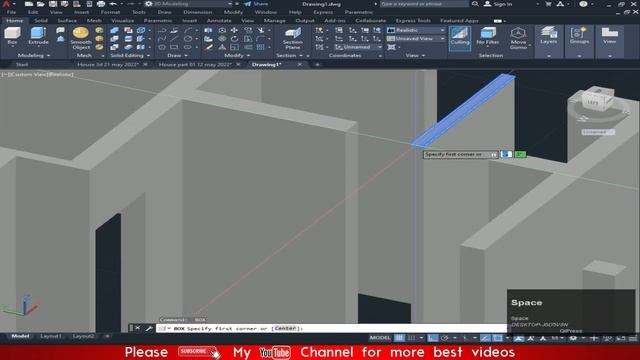Open the Unnamed UCS dropdown
The height and width of the screenshot is (360, 640).
(358, 47)
